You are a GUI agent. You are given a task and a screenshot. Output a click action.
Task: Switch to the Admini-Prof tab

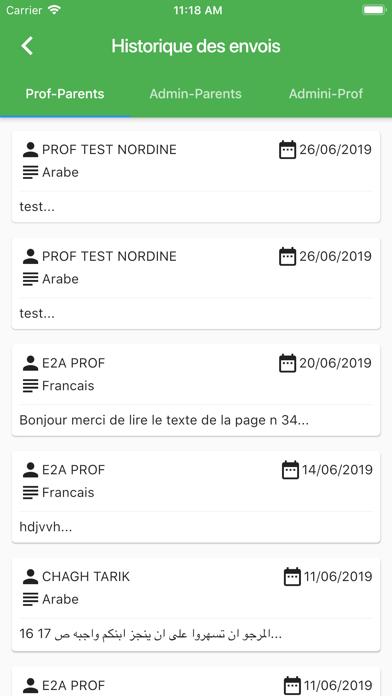(x=326, y=94)
